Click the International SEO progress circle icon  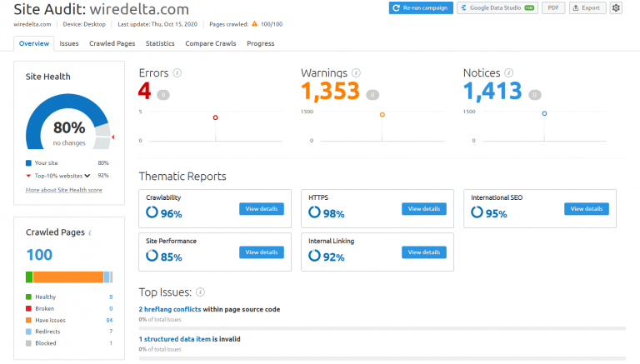pyautogui.click(x=477, y=212)
